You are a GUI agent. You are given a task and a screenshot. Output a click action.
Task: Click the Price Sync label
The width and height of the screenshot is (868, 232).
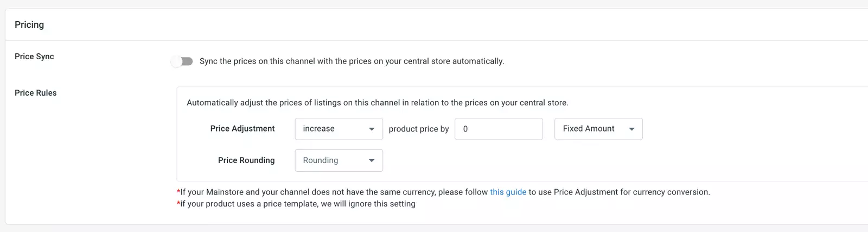[x=34, y=57]
